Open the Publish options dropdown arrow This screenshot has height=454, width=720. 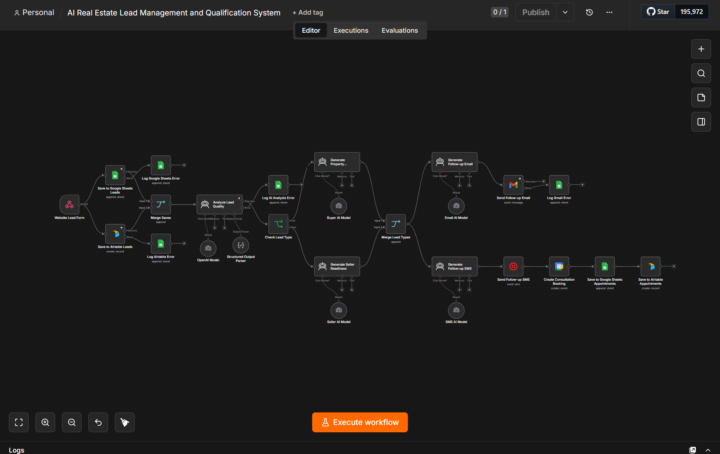565,12
